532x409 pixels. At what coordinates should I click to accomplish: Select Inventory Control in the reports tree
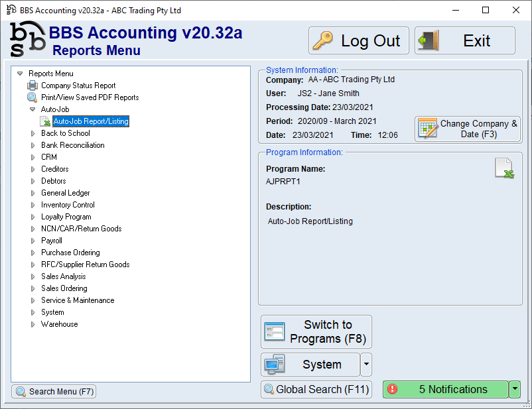[68, 205]
